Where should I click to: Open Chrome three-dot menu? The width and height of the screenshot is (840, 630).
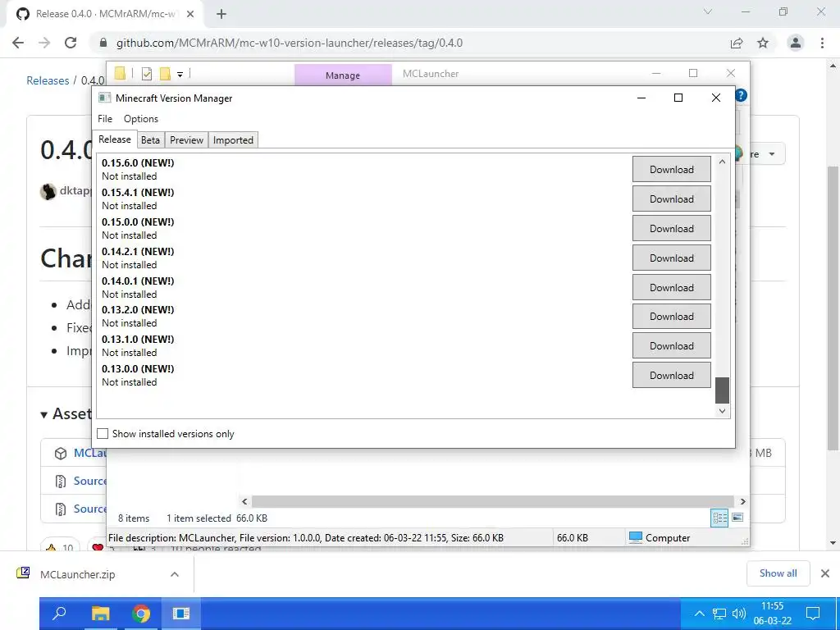tap(822, 43)
